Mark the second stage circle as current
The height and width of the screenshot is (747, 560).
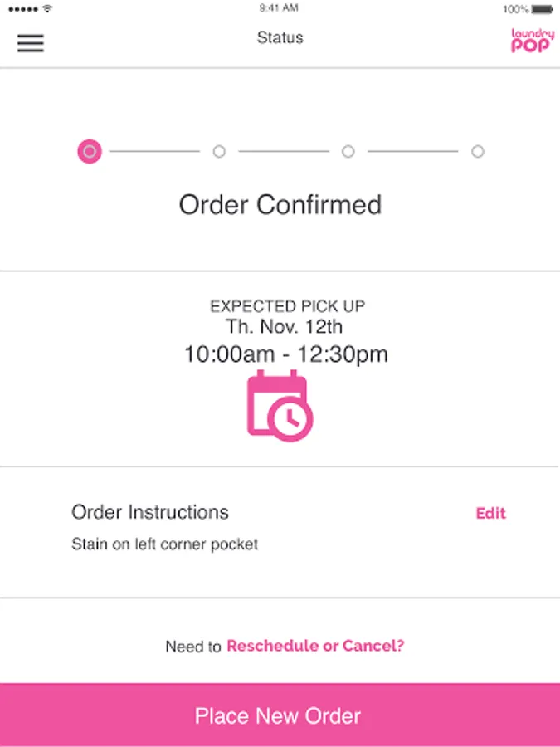219,152
